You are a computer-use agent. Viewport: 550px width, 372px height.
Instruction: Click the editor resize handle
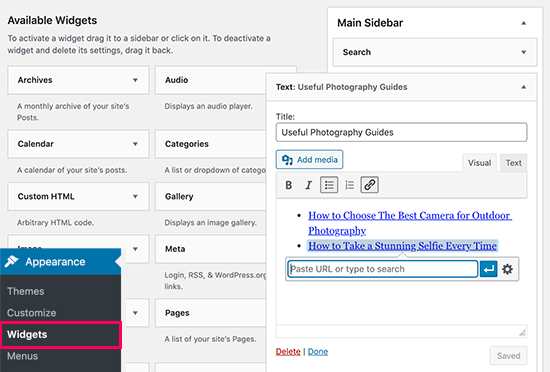(x=522, y=332)
